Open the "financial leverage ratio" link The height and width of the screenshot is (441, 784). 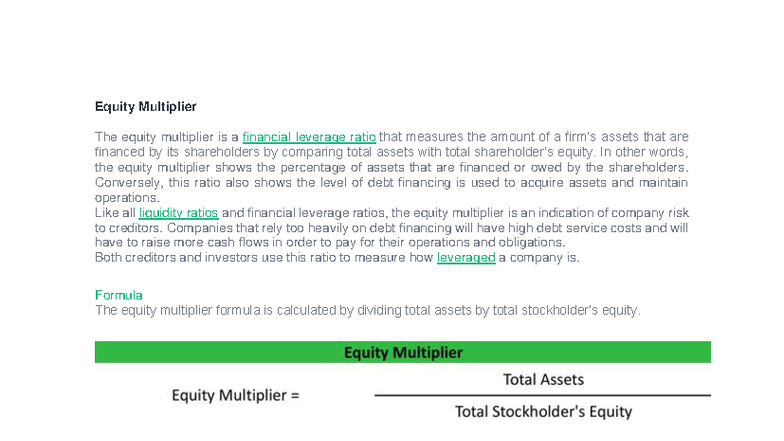point(309,137)
